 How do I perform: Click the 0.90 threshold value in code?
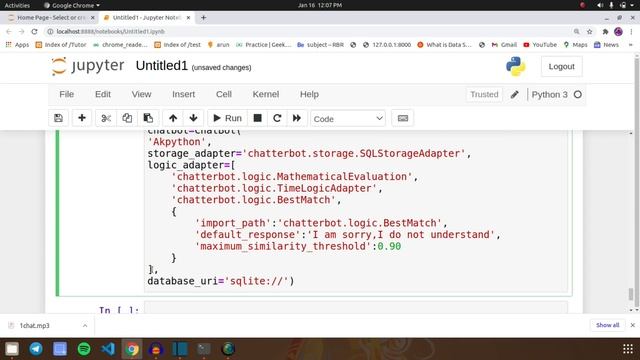[x=389, y=246]
